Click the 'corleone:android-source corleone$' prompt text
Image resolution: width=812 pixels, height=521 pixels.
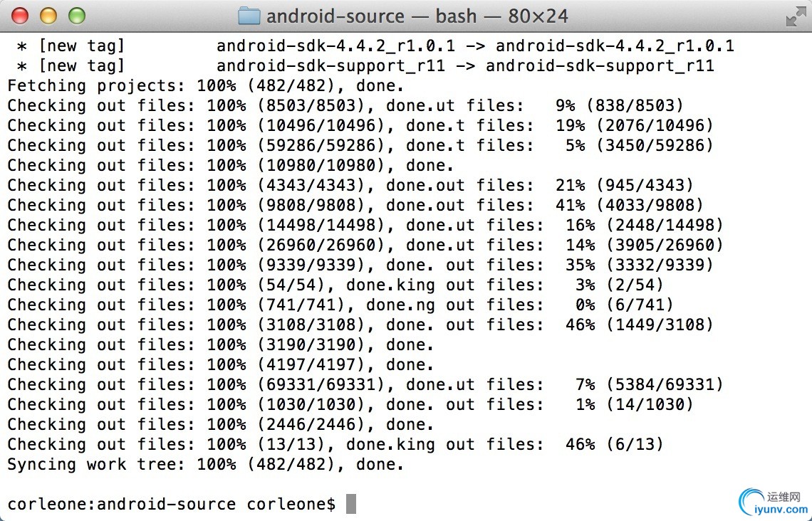171,504
